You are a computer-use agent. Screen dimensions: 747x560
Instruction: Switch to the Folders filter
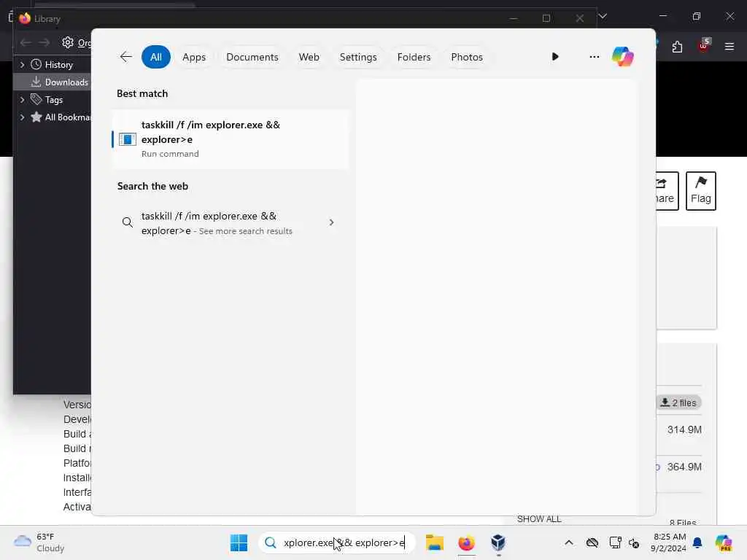[414, 57]
